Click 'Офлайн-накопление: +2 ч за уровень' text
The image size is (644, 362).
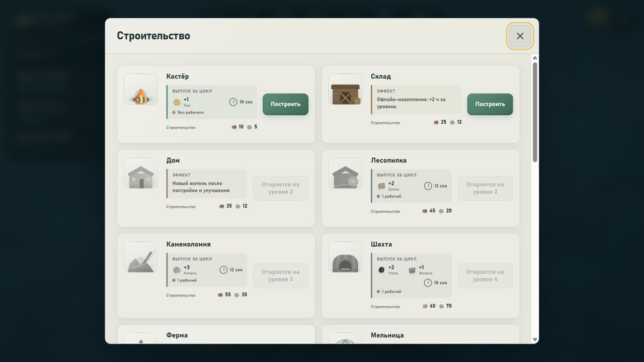(411, 103)
